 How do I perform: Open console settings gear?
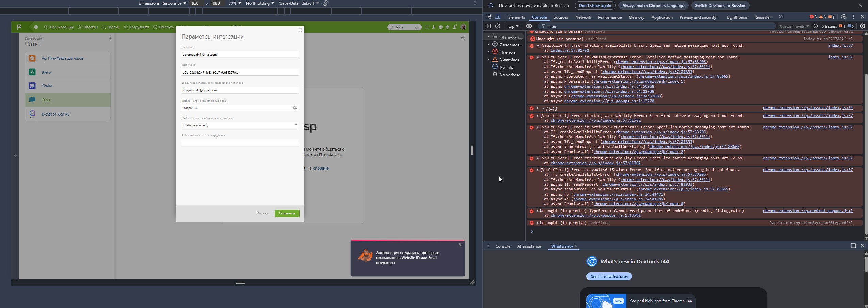[863, 26]
